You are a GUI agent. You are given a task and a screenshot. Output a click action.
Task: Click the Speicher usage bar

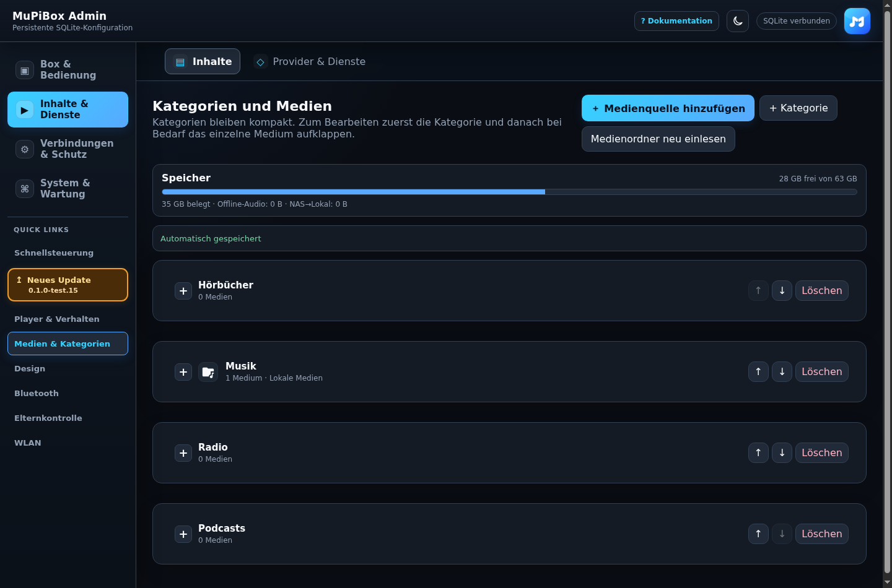509,192
